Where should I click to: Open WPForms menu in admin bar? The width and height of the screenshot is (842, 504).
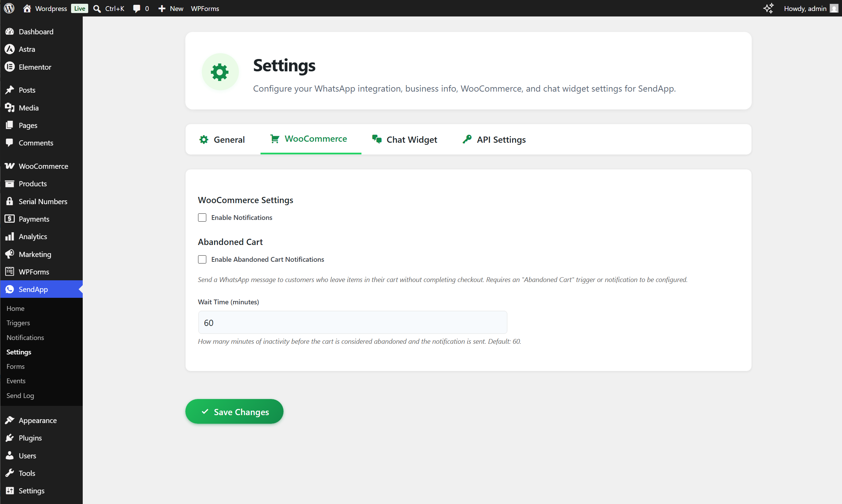pos(205,9)
